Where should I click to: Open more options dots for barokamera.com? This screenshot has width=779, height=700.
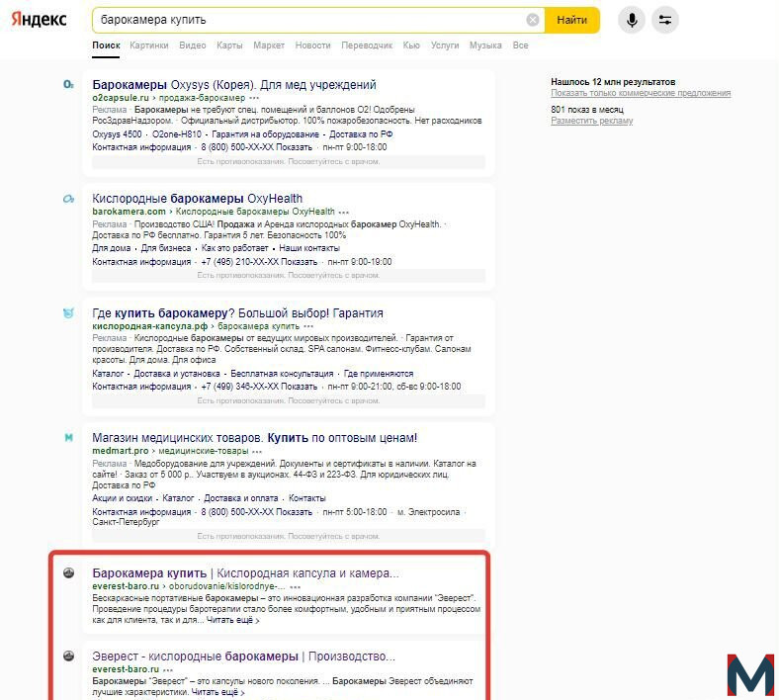[344, 213]
